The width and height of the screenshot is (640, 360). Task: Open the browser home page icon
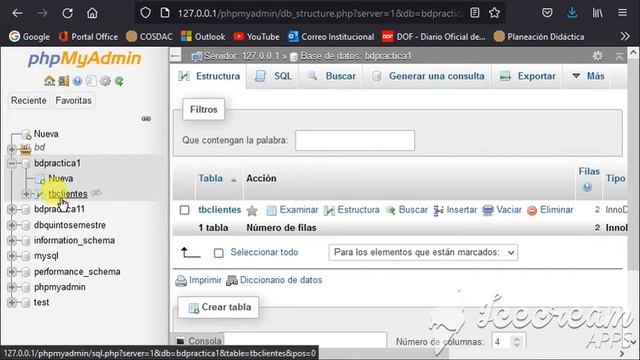pos(92,13)
